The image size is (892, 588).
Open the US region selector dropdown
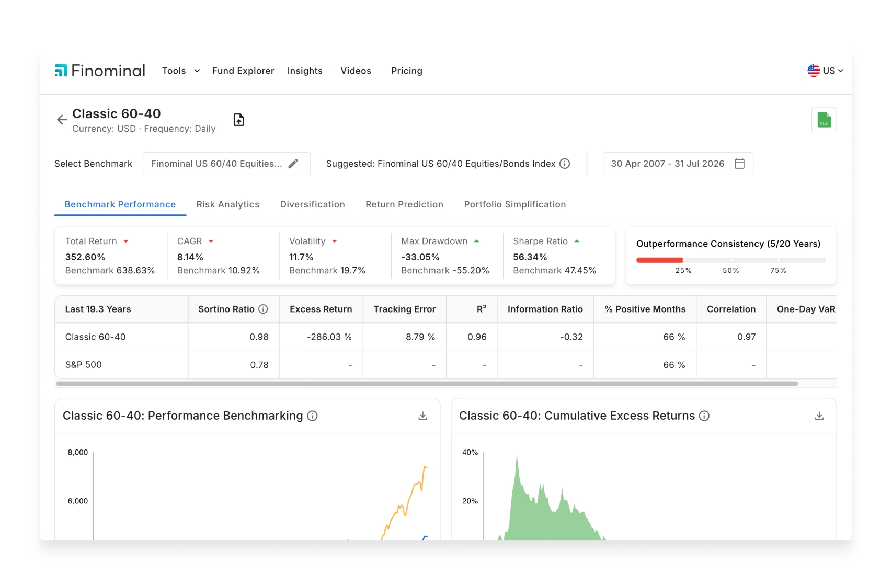click(x=825, y=71)
